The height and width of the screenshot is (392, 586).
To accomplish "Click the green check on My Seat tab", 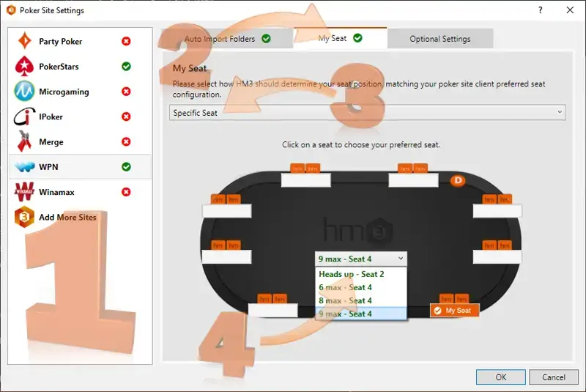I will tap(357, 38).
